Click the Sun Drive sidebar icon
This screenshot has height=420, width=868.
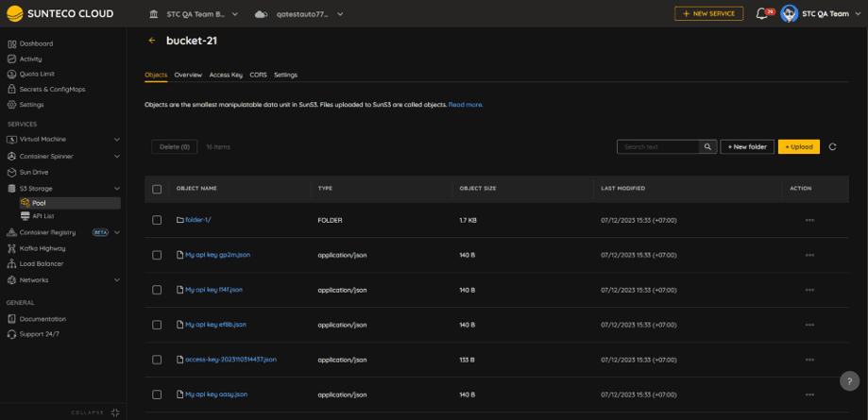click(x=12, y=172)
